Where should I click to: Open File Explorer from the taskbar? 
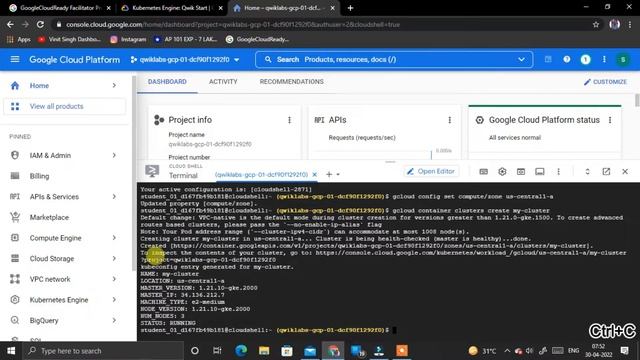(264, 351)
